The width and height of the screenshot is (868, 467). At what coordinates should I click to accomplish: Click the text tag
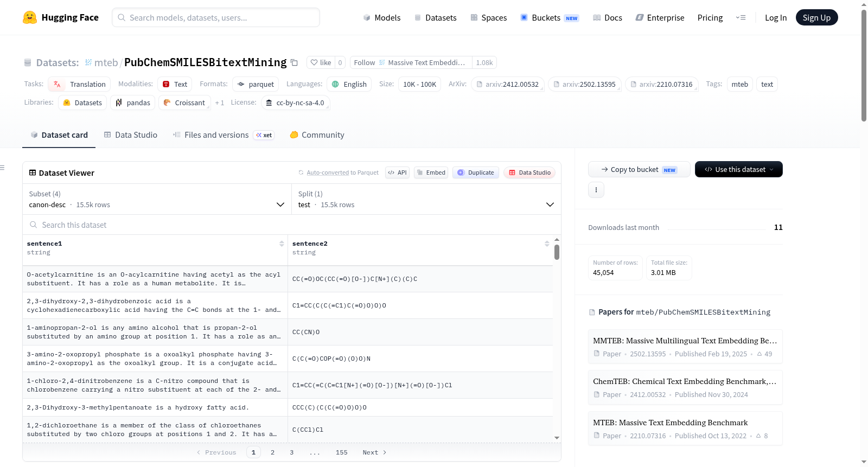(767, 84)
